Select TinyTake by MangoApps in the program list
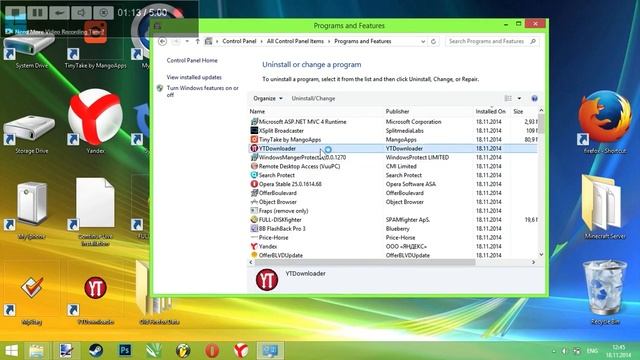 [393, 140]
